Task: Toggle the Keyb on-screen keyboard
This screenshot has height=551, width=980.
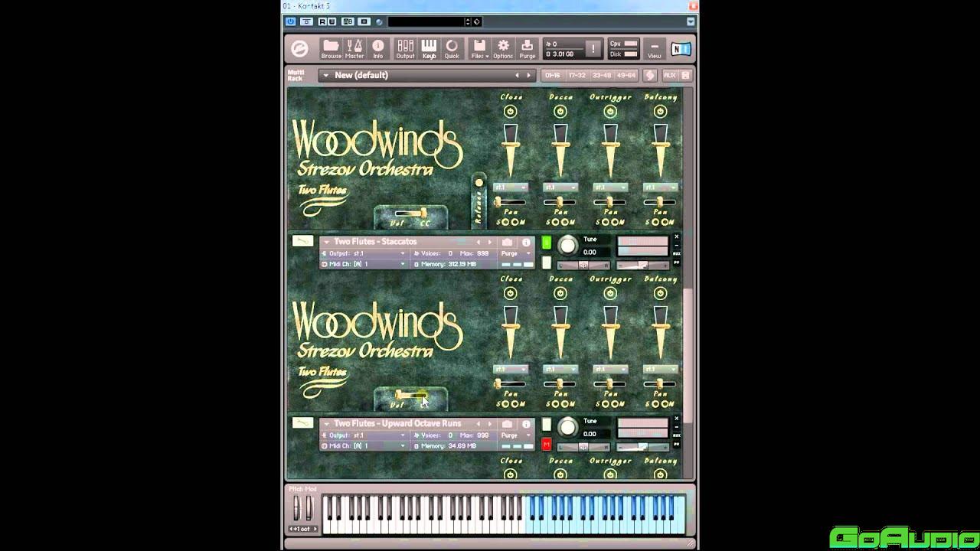Action: tap(429, 49)
